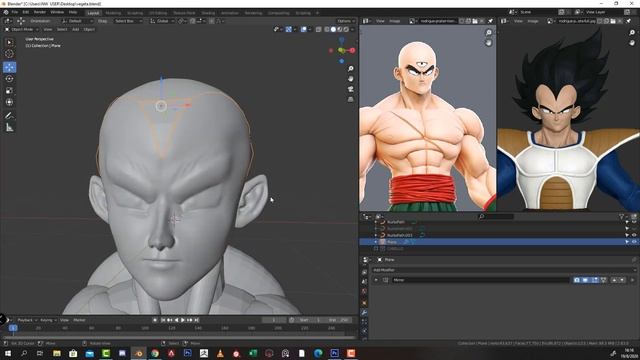Activate the Rotate tool

click(x=9, y=78)
